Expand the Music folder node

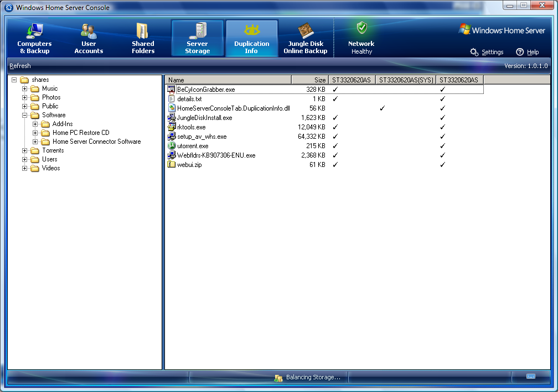(24, 88)
